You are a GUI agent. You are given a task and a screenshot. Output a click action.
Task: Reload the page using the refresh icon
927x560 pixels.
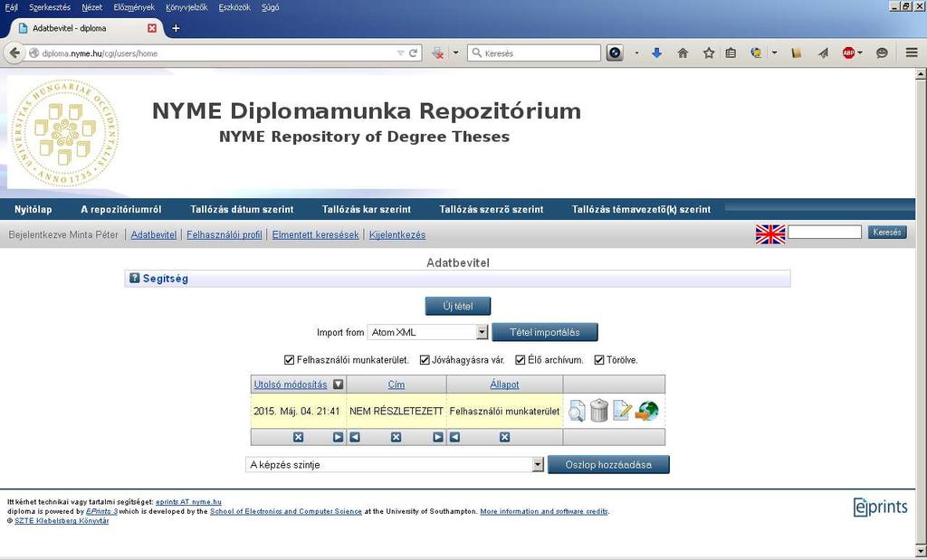(413, 53)
